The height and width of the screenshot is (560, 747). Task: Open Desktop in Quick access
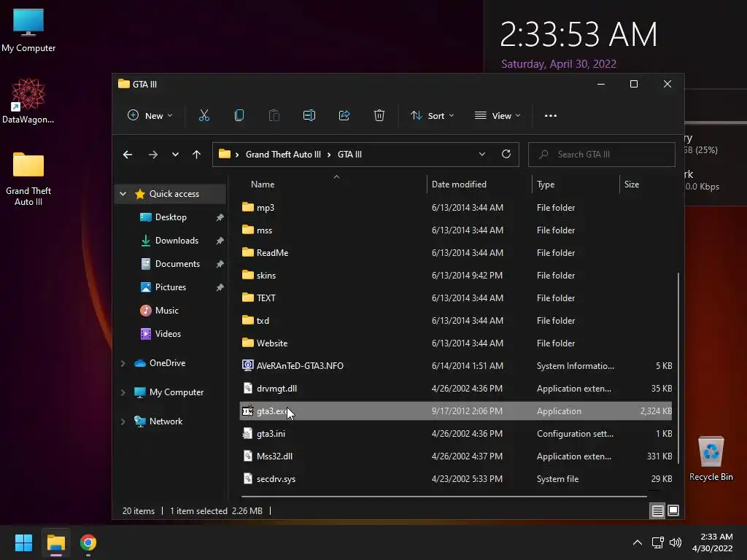[171, 217]
